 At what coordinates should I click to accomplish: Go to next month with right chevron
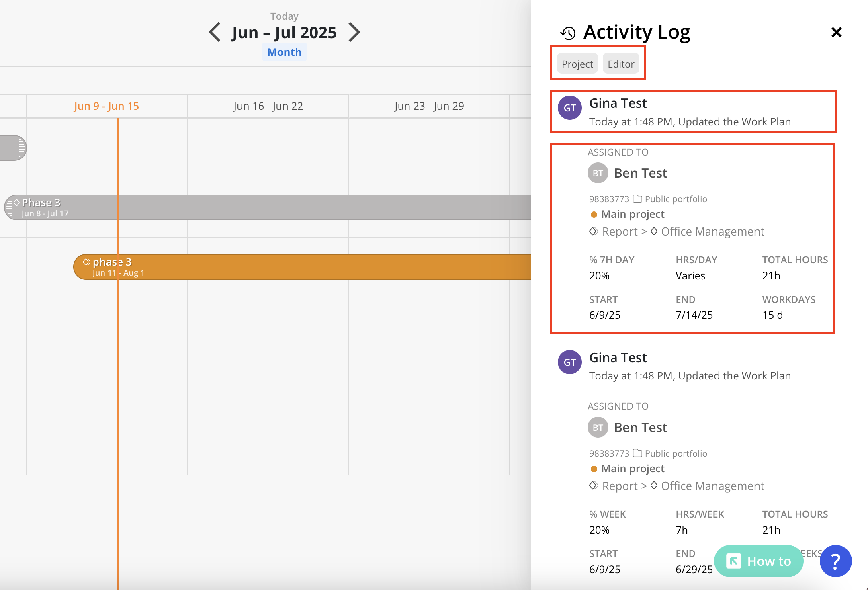click(x=354, y=32)
